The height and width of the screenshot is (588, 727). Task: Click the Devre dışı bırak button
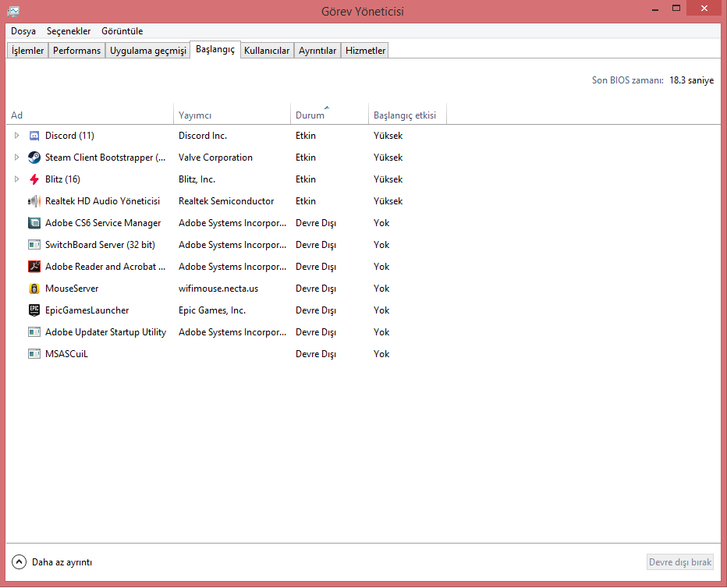680,562
